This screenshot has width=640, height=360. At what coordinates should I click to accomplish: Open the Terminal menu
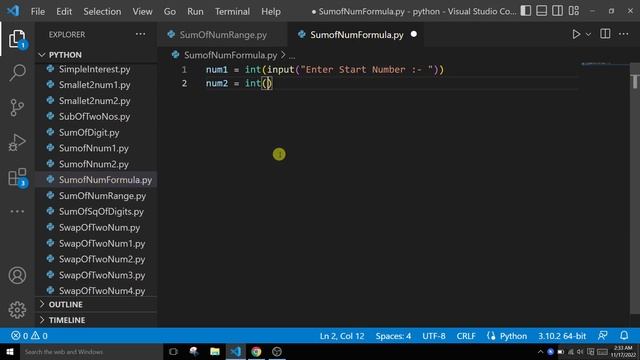pyautogui.click(x=232, y=11)
